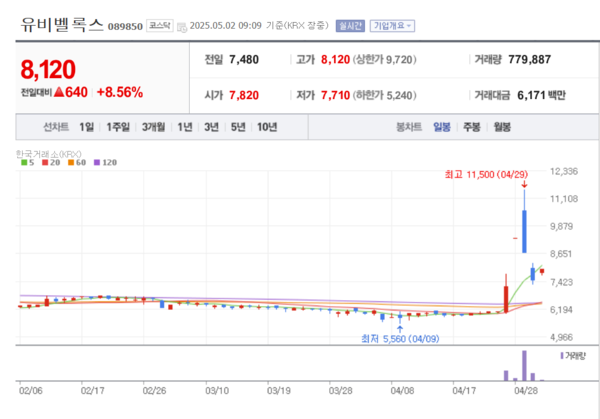Click the red 20-day moving average swatch
Image resolution: width=600 pixels, height=419 pixels.
pyautogui.click(x=45, y=163)
